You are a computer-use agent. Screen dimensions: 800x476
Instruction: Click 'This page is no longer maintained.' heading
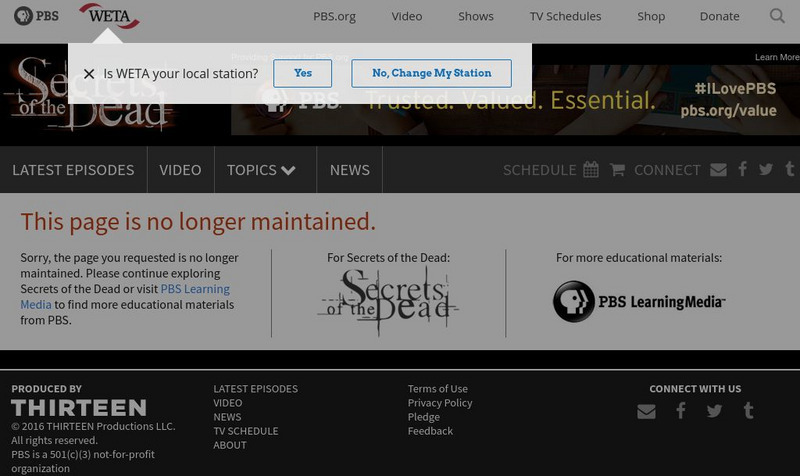point(198,222)
